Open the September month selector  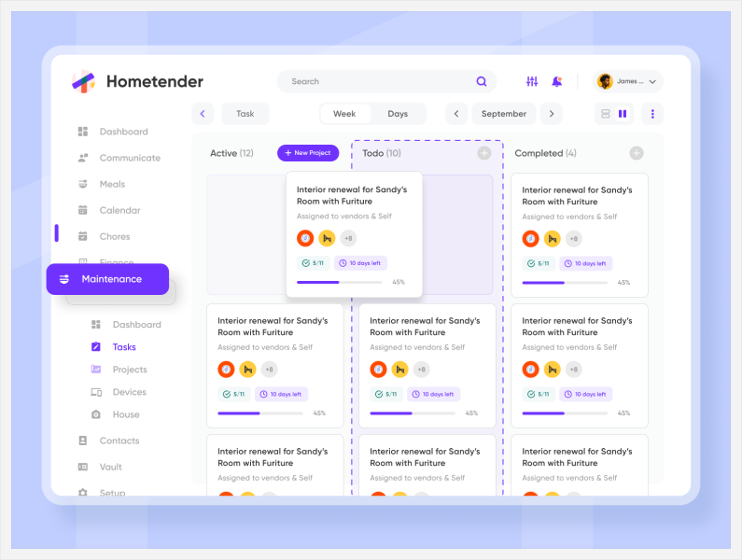(x=503, y=114)
